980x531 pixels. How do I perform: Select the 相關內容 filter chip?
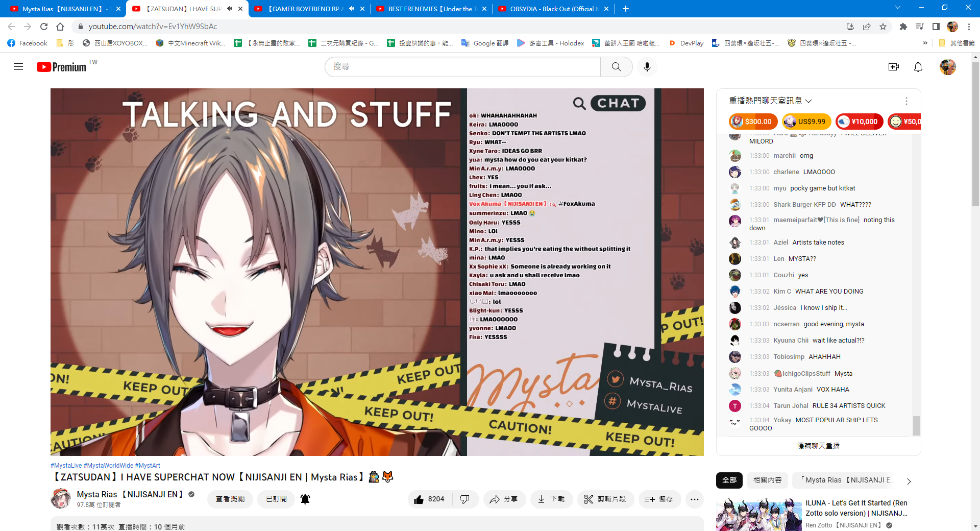coord(768,480)
